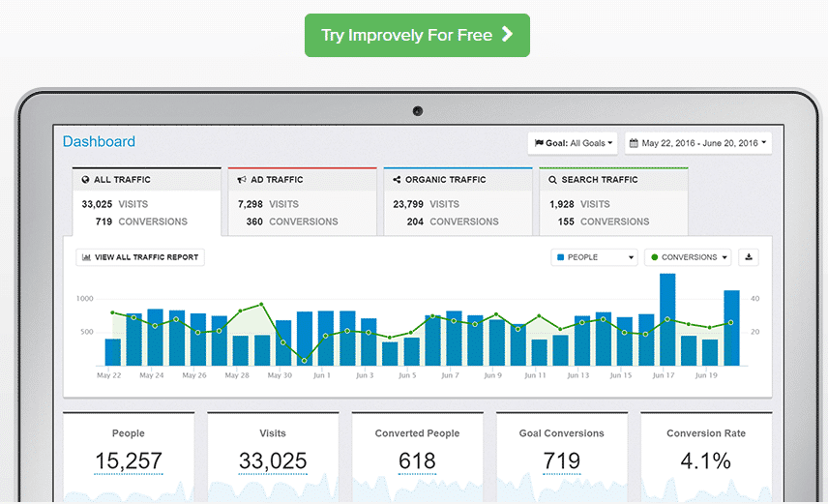Click the 33,025 visits count in All Traffic
This screenshot has width=828, height=504.
click(97, 204)
